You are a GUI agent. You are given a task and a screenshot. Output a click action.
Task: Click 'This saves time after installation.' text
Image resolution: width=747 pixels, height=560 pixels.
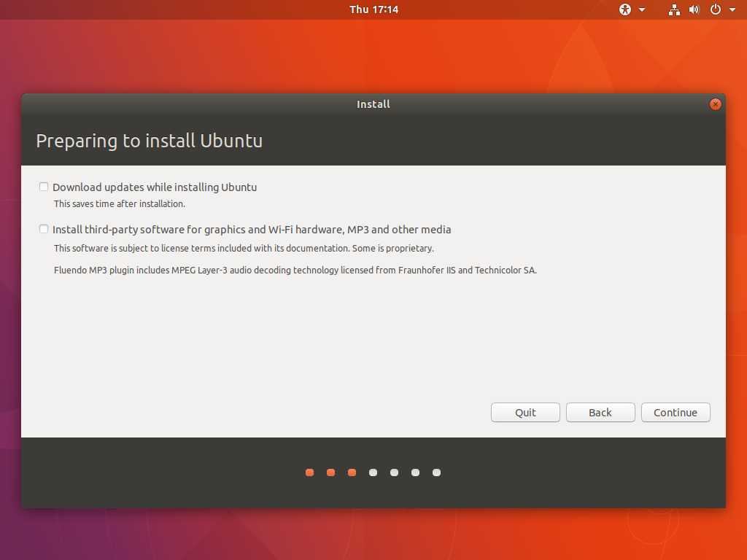point(119,204)
